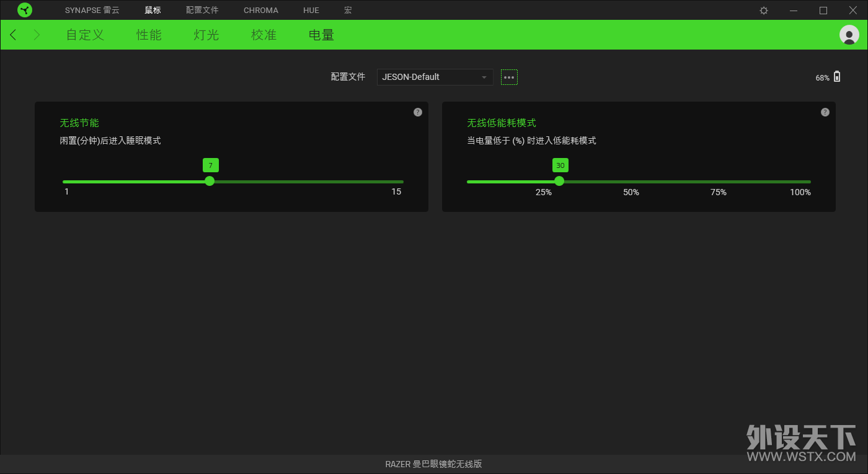
Task: Click the battery level icon
Action: (x=837, y=77)
